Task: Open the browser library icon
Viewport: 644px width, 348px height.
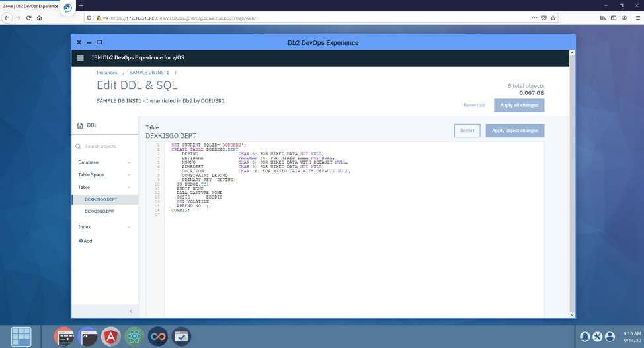Action: pyautogui.click(x=603, y=18)
